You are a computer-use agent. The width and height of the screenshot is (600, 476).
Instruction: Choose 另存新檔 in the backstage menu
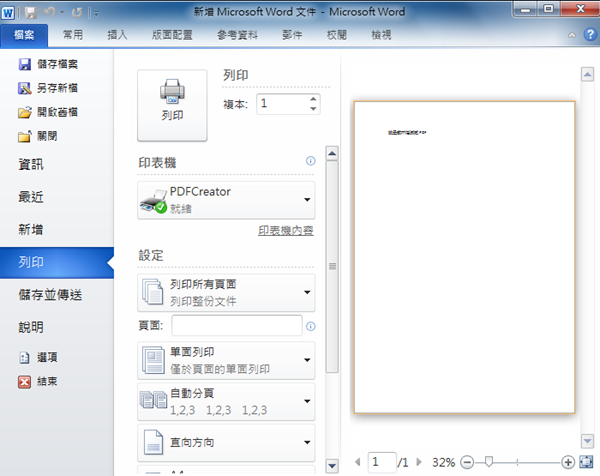pyautogui.click(x=48, y=88)
